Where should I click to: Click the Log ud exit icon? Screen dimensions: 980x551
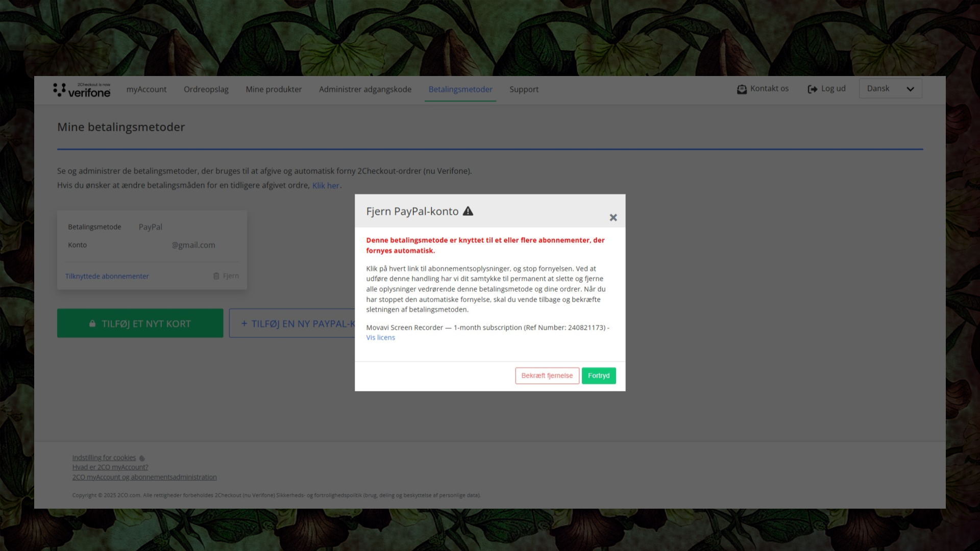812,89
